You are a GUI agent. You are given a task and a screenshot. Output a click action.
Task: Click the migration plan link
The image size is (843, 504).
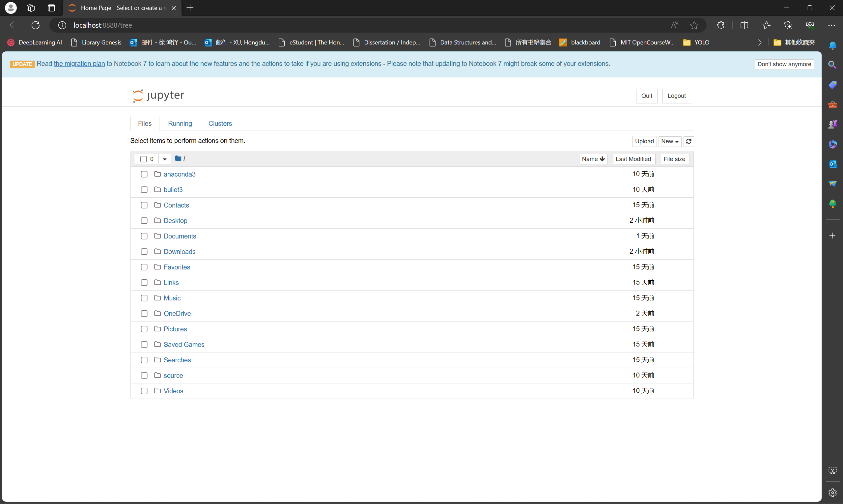click(79, 64)
